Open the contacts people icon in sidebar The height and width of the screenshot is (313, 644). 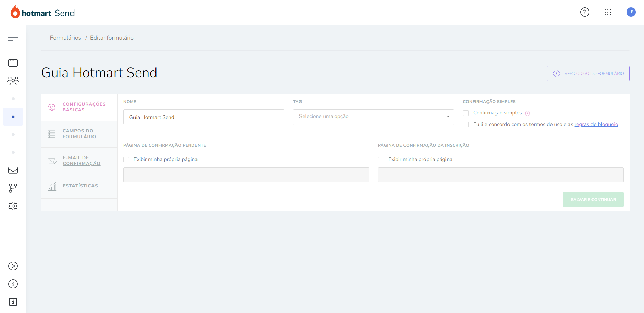13,81
